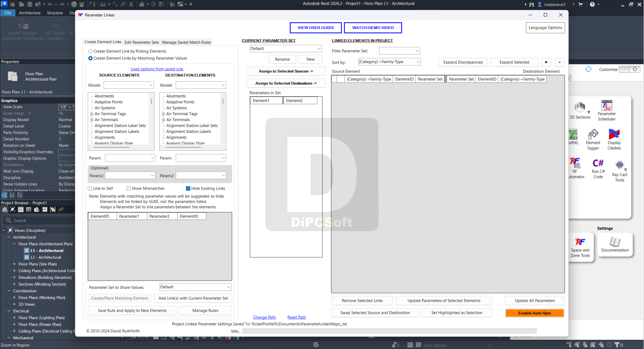Switch to Edit Parameter Sets tab
The width and height of the screenshot is (644, 349).
coord(142,42)
